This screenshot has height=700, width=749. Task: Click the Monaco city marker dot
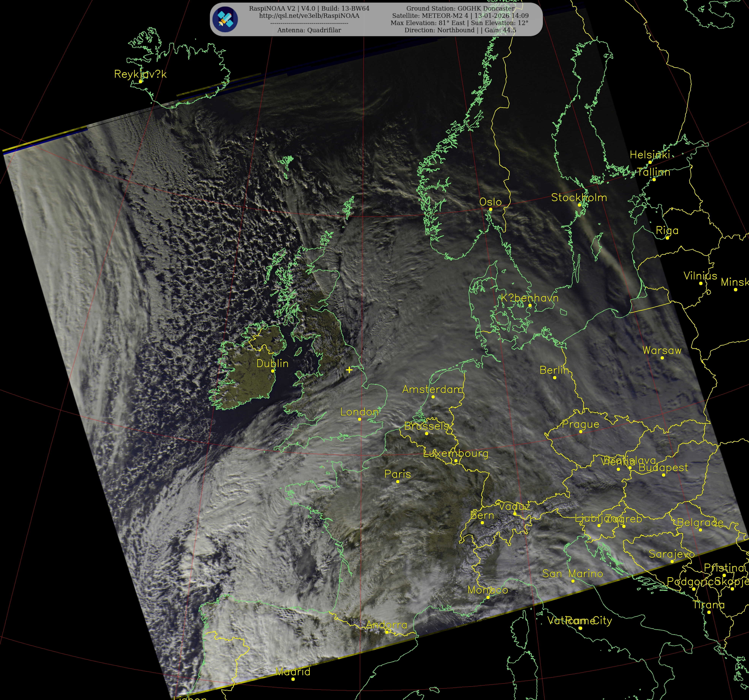488,598
